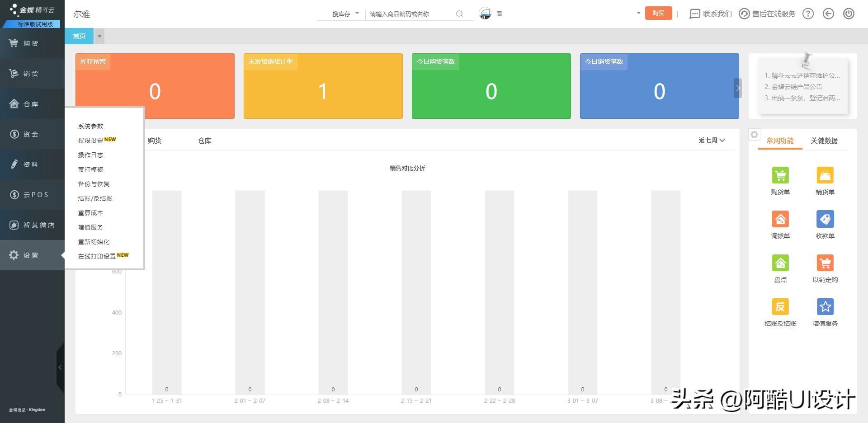The height and width of the screenshot is (423, 868).
Task: Open the 销货单 shortcut icon
Action: [x=825, y=175]
